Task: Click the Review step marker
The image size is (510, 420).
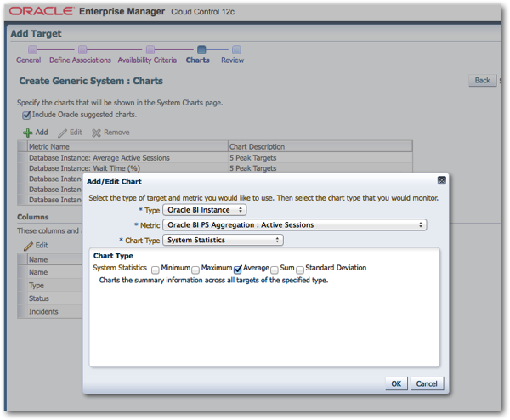Action: (x=236, y=49)
